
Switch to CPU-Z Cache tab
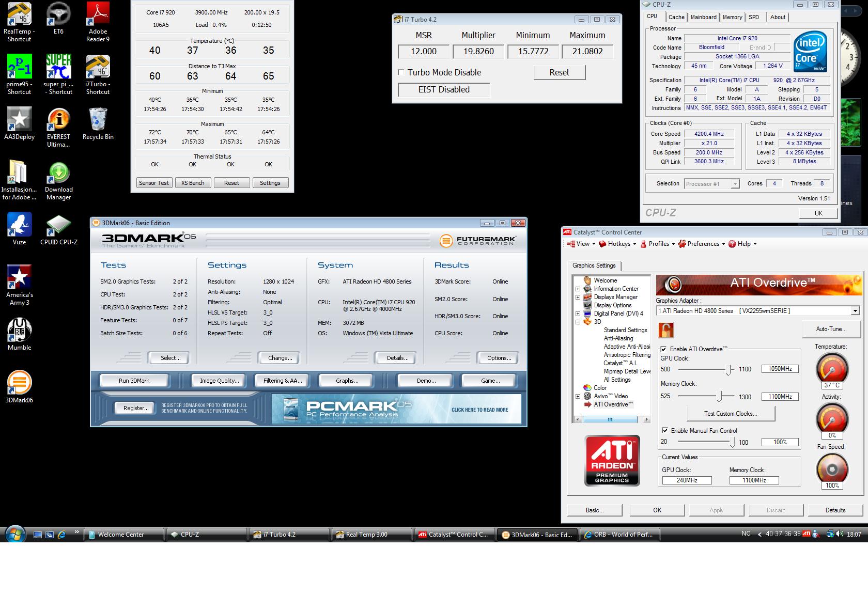[676, 17]
